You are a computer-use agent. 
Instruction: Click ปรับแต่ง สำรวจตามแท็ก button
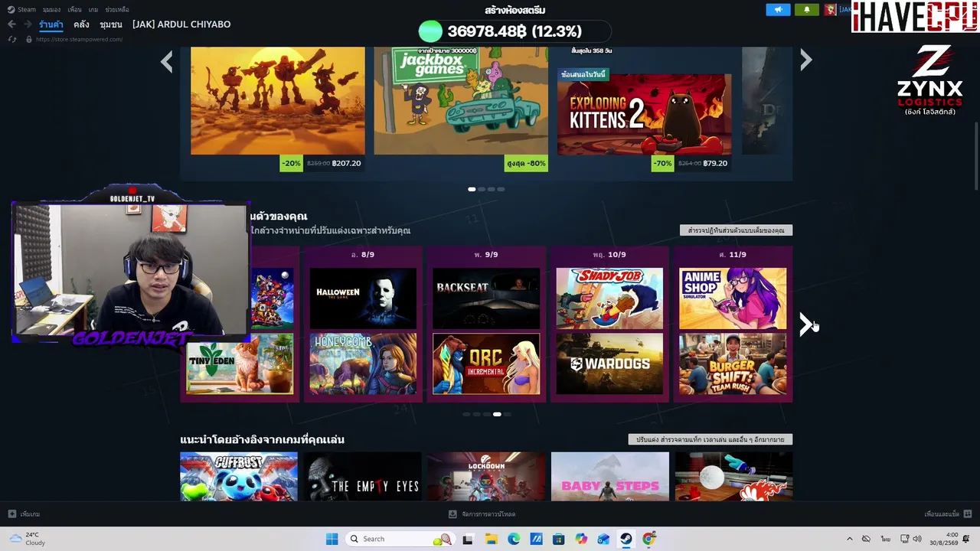[x=710, y=440]
